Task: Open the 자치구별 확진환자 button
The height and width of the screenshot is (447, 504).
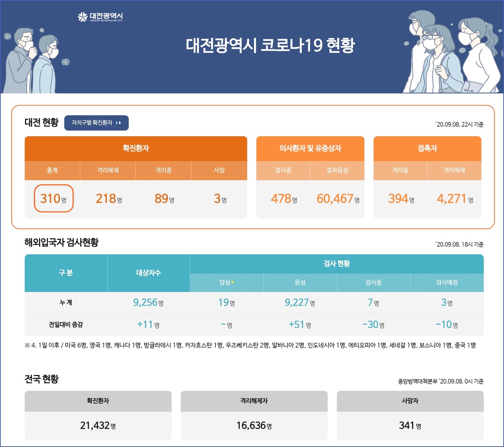Action: (x=96, y=123)
